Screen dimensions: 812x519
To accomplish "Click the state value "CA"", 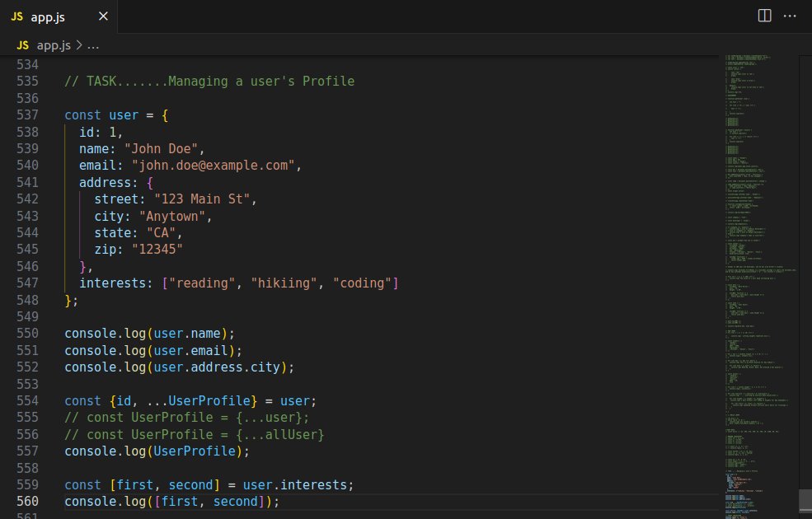I will click(x=161, y=232).
